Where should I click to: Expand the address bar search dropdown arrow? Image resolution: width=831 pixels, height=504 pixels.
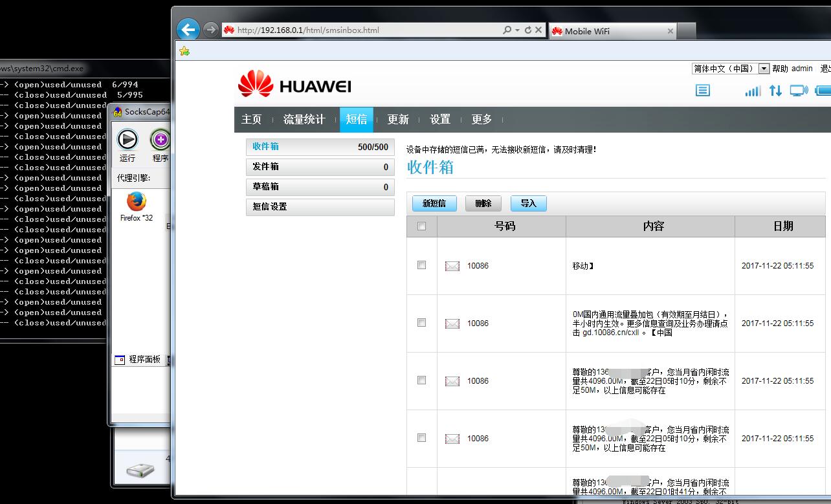[x=517, y=30]
